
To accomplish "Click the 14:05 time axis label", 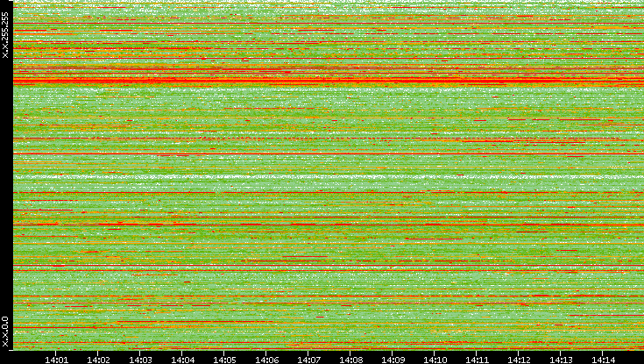I will (x=224, y=360).
